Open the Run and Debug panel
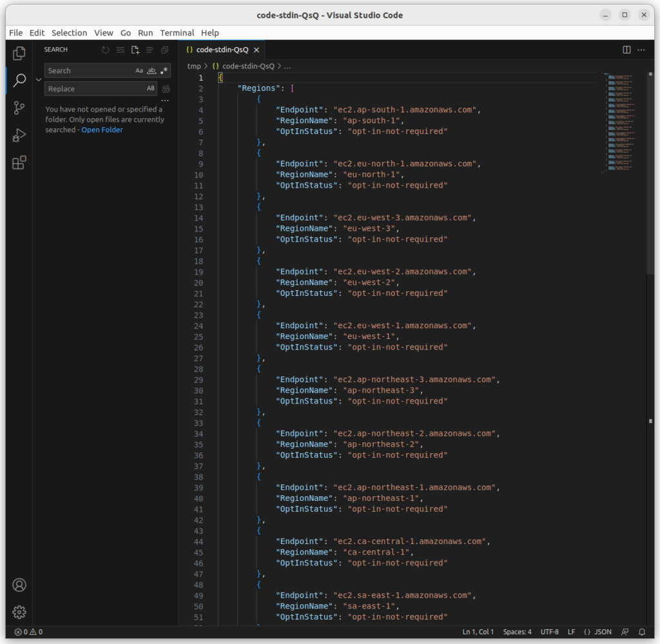 (x=19, y=135)
